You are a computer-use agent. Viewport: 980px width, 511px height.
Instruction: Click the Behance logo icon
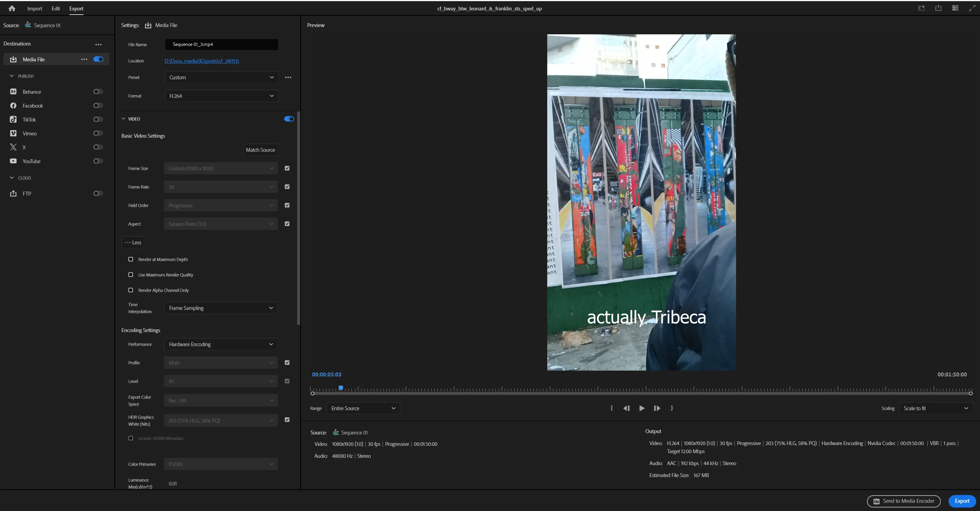click(x=13, y=91)
